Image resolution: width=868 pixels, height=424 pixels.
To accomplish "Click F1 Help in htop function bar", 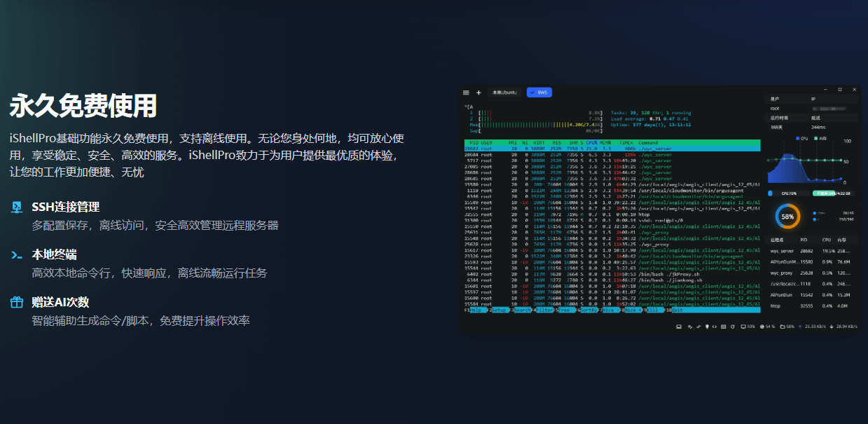I will pos(475,310).
